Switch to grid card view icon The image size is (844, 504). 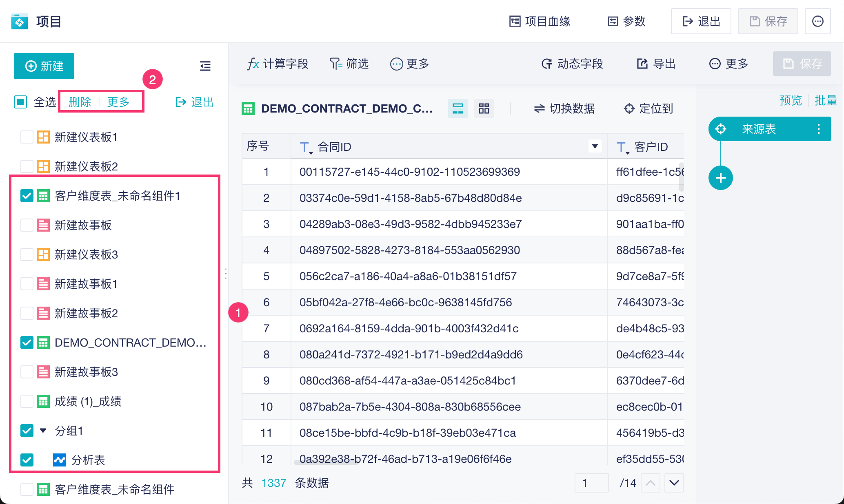pos(484,108)
